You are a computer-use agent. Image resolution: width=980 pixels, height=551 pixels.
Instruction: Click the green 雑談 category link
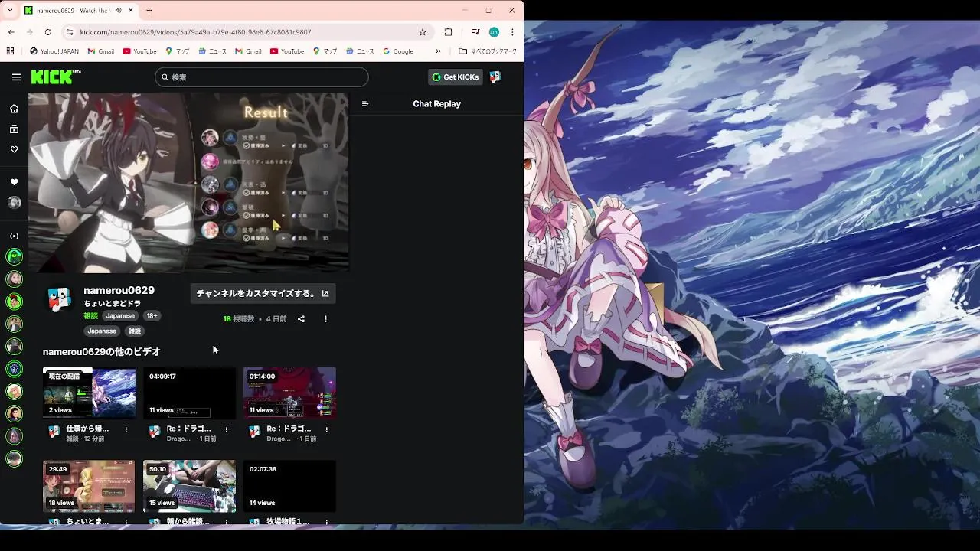pyautogui.click(x=91, y=316)
